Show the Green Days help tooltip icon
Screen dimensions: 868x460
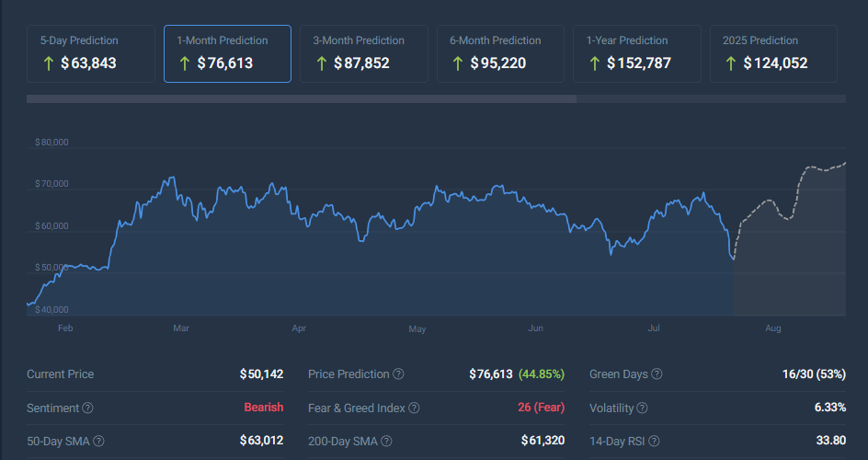[657, 374]
